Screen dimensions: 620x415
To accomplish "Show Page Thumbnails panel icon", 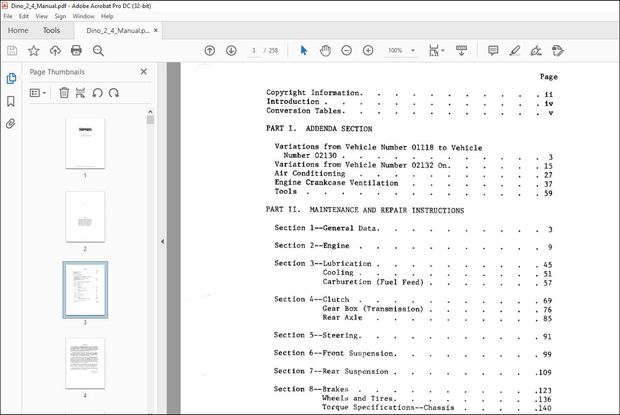I will (11, 79).
